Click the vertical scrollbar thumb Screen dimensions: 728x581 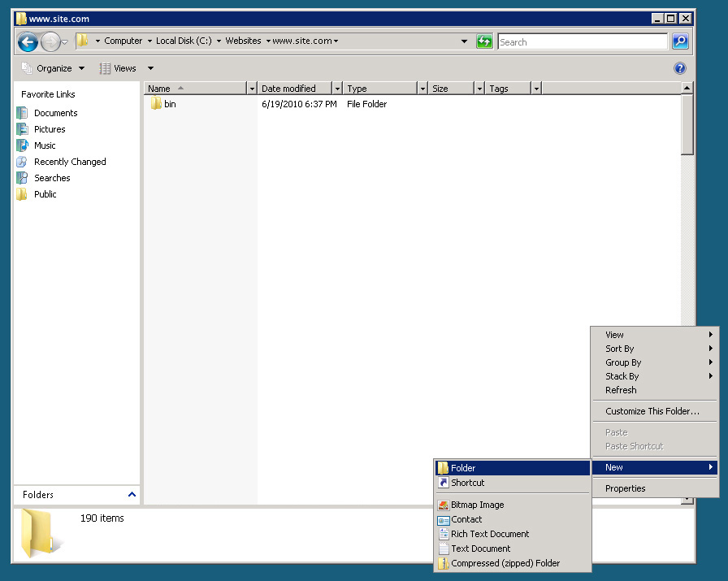click(687, 124)
